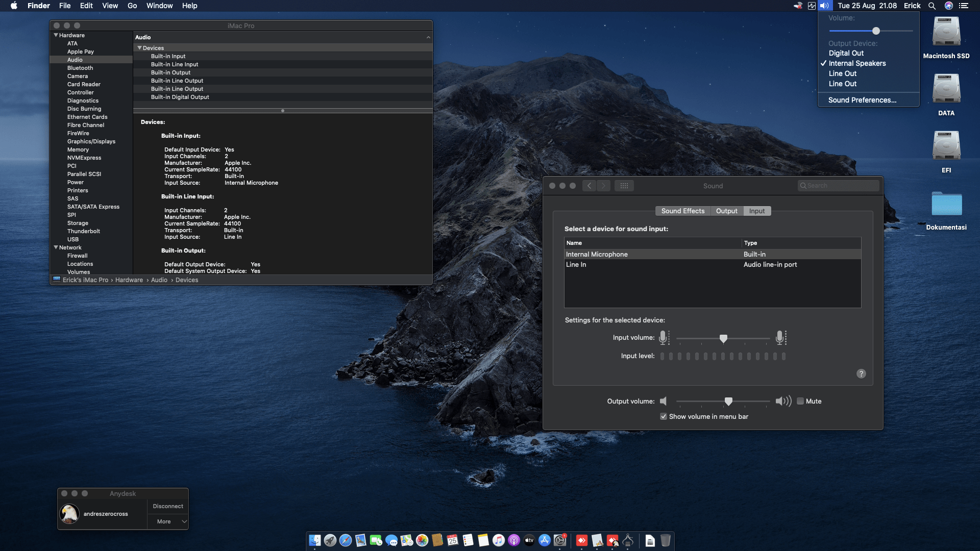Open System Information chip icon in Dock
Viewport: 980px width, 551px height.
click(x=628, y=540)
